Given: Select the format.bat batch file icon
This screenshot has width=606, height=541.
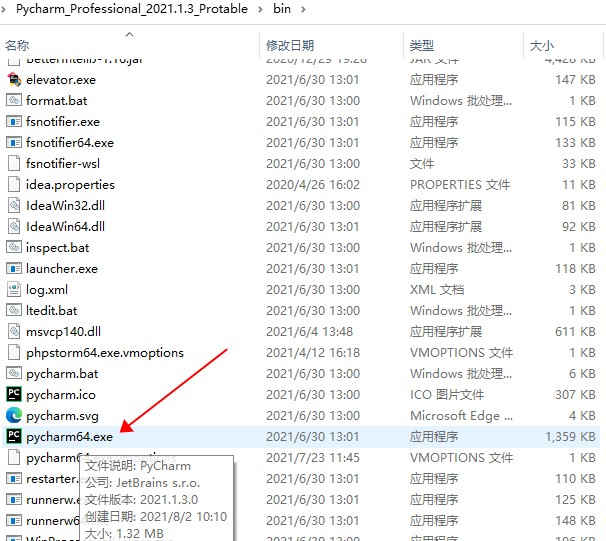Looking at the screenshot, I should click(14, 100).
